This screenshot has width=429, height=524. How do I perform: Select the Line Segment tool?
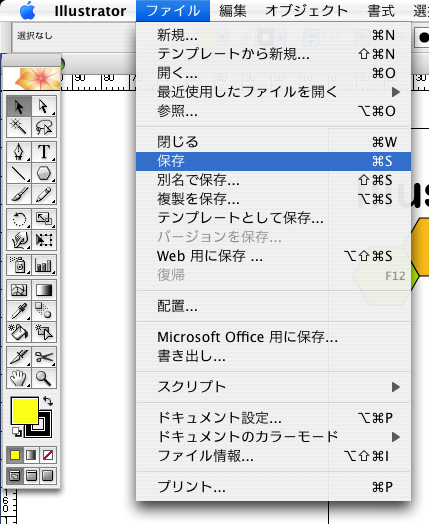point(19,173)
